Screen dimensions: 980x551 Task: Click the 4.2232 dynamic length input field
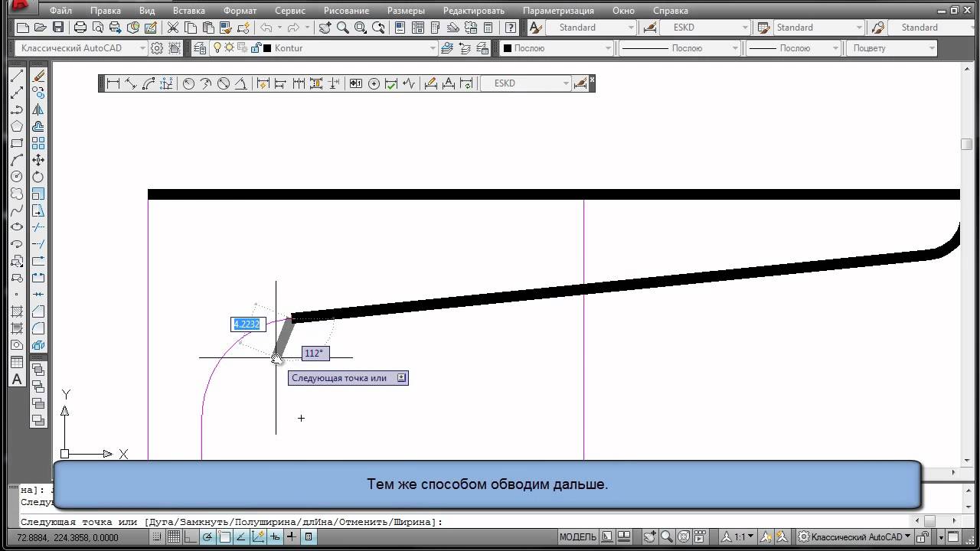pyautogui.click(x=247, y=324)
